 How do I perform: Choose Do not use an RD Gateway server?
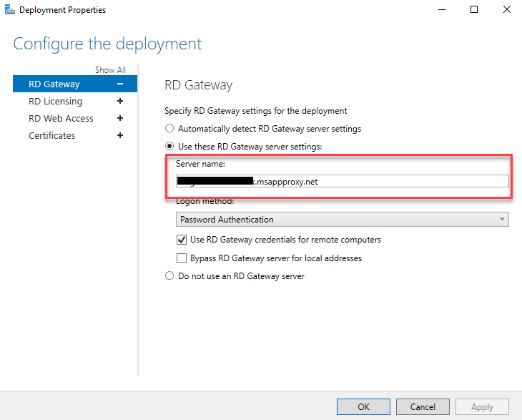point(169,275)
